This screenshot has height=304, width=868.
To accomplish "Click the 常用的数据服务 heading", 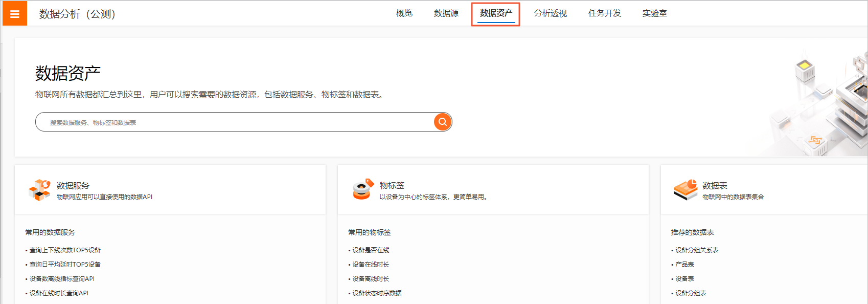I will point(50,232).
